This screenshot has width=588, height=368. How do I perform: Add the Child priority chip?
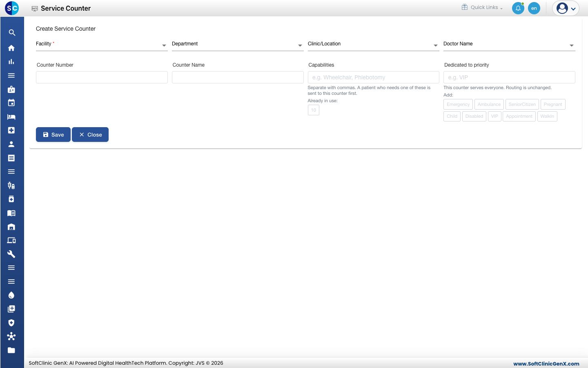[x=452, y=116]
